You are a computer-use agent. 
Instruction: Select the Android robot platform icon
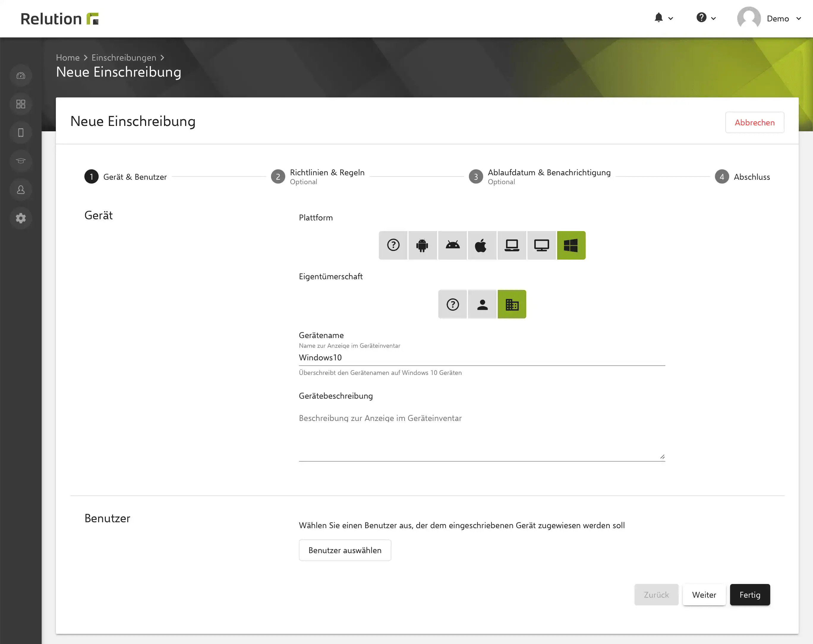click(422, 245)
